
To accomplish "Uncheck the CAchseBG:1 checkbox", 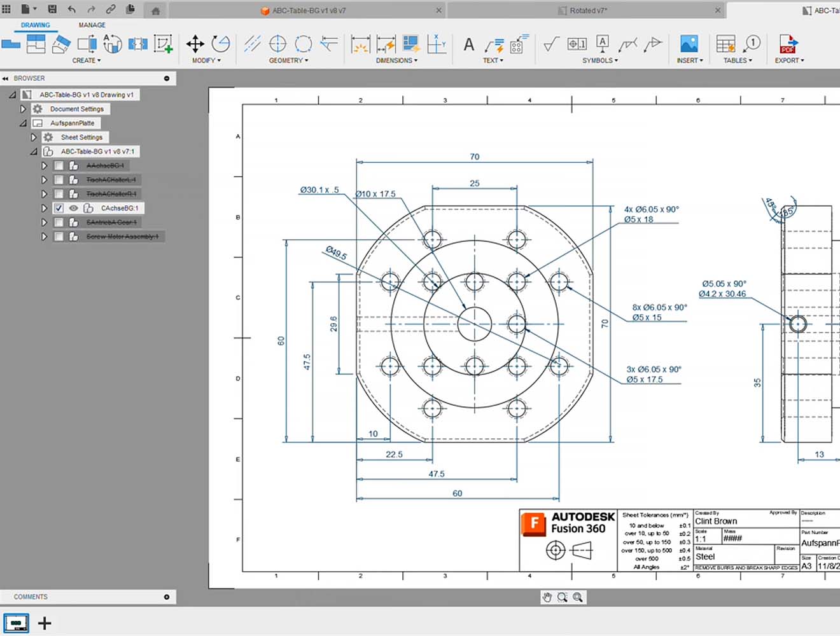I will [x=59, y=208].
